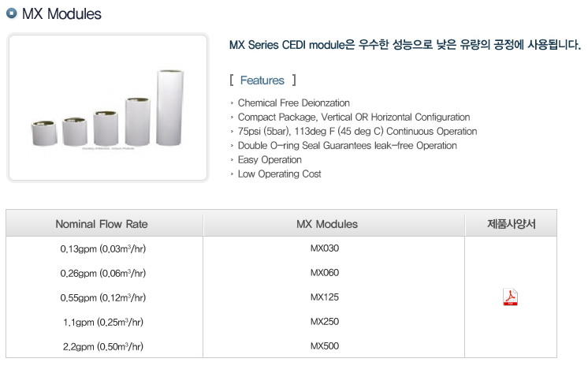Click the Nominal Flow Rate column header

[x=102, y=224]
